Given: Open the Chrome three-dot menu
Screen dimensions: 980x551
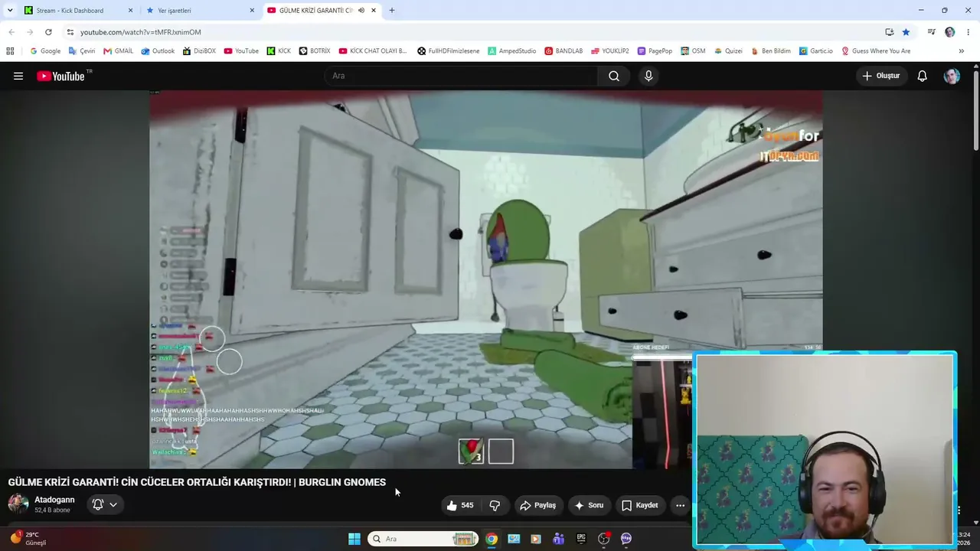Looking at the screenshot, I should tap(969, 32).
